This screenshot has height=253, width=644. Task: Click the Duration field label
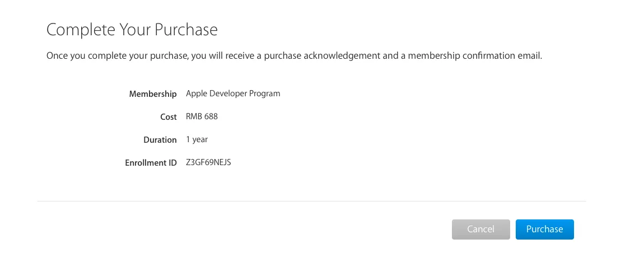(160, 140)
